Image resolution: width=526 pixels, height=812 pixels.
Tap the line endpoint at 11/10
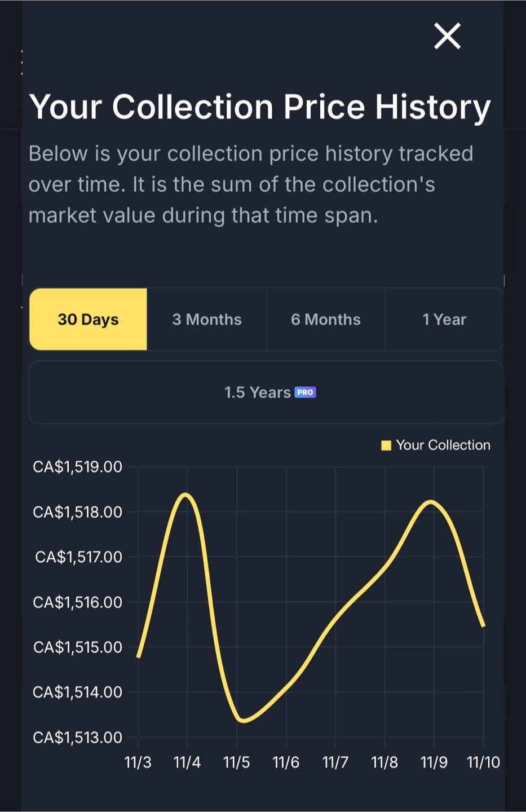click(483, 625)
